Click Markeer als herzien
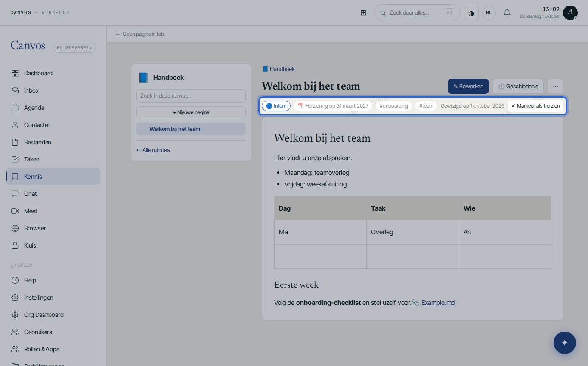Screen dimensions: 588x366 click(x=535, y=106)
